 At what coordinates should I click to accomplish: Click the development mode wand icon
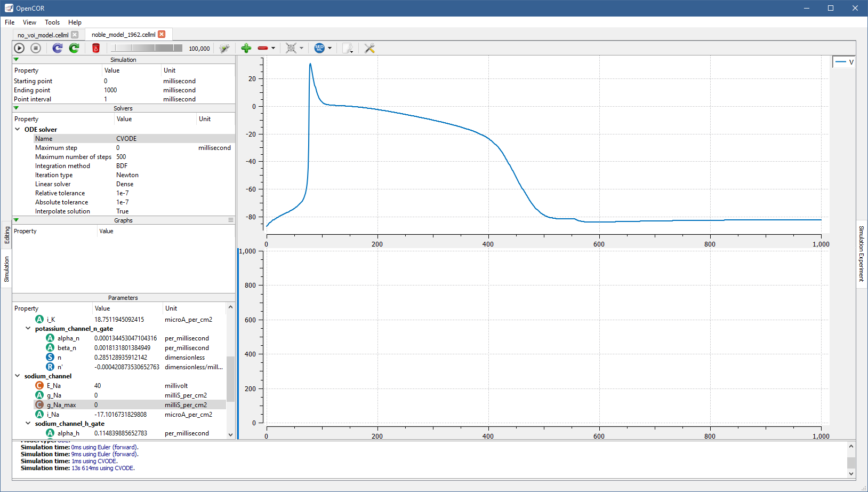224,48
